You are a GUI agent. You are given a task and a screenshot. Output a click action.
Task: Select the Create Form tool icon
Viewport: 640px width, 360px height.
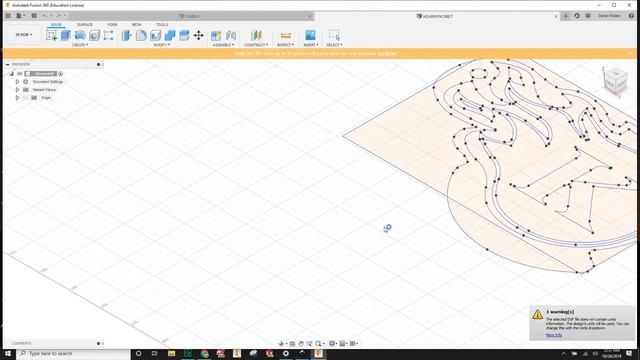(x=109, y=36)
